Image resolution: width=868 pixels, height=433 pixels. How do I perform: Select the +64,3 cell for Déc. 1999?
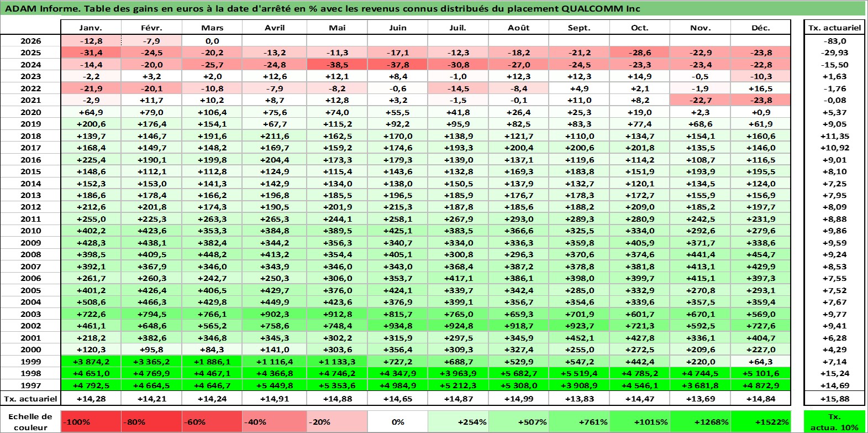(x=761, y=361)
